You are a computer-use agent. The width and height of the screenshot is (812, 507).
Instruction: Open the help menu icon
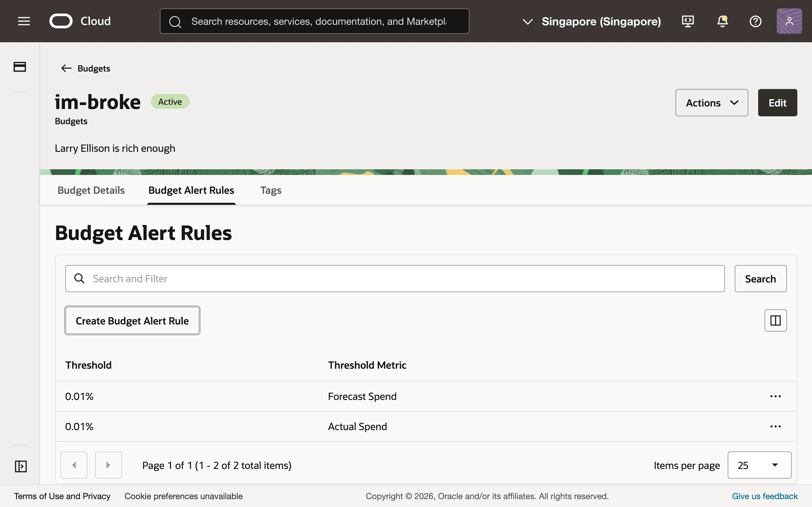(x=756, y=21)
